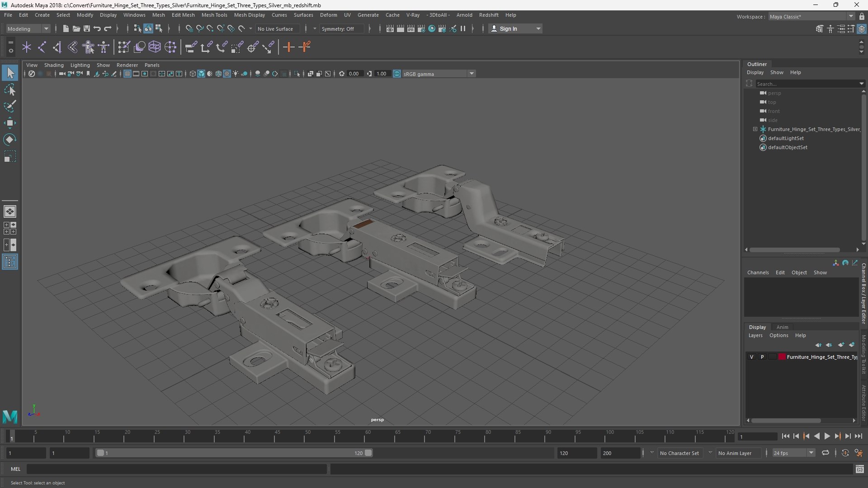Open the viewport Shading menu
868x488 pixels.
pos(54,65)
